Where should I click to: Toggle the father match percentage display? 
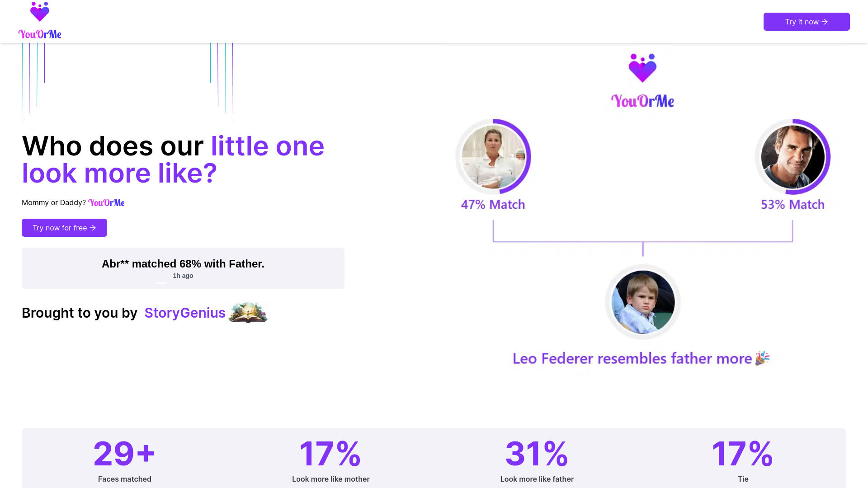click(793, 204)
